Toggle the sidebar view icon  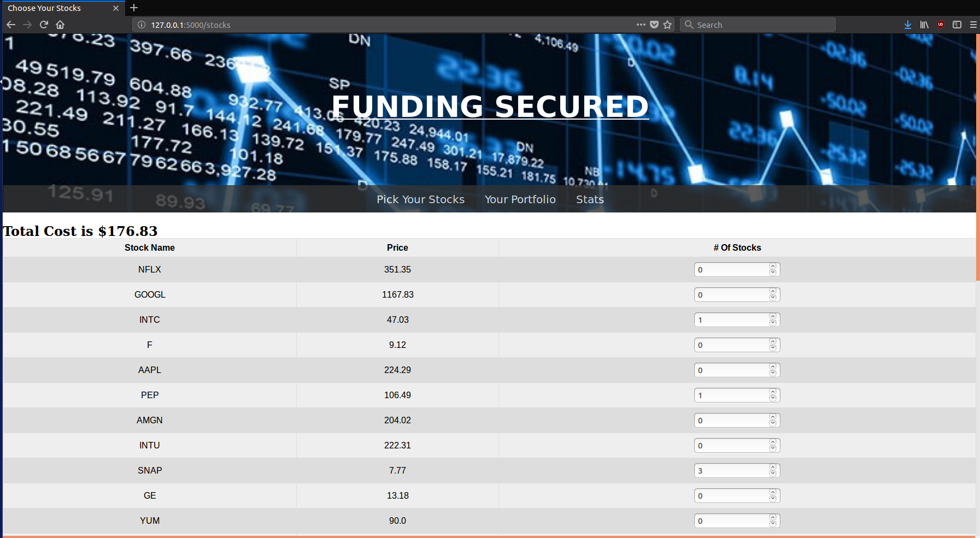coord(957,25)
